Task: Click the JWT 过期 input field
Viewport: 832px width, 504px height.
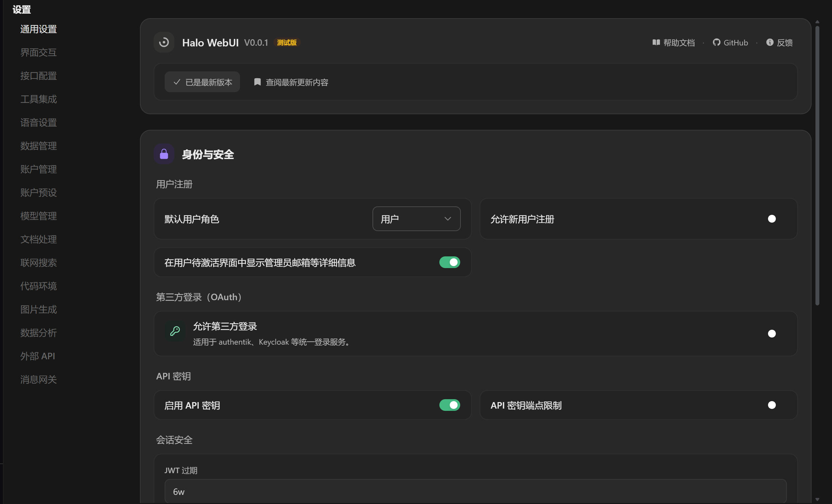Action: pyautogui.click(x=475, y=492)
